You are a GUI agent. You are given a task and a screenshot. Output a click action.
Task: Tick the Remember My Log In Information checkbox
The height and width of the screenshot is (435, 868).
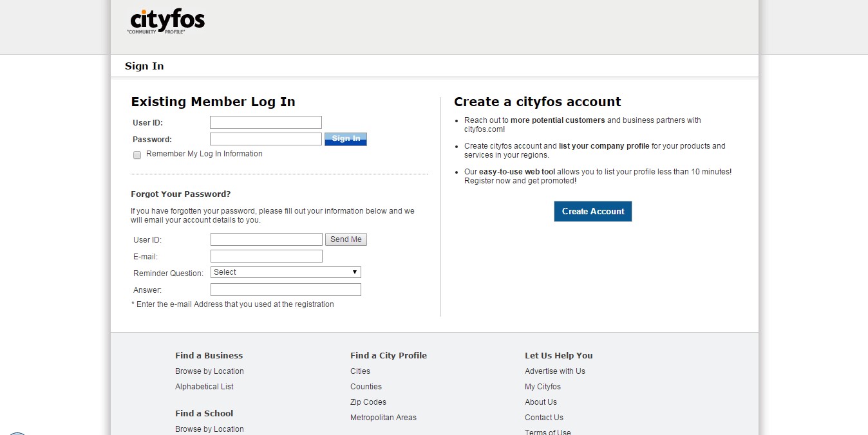(x=137, y=155)
